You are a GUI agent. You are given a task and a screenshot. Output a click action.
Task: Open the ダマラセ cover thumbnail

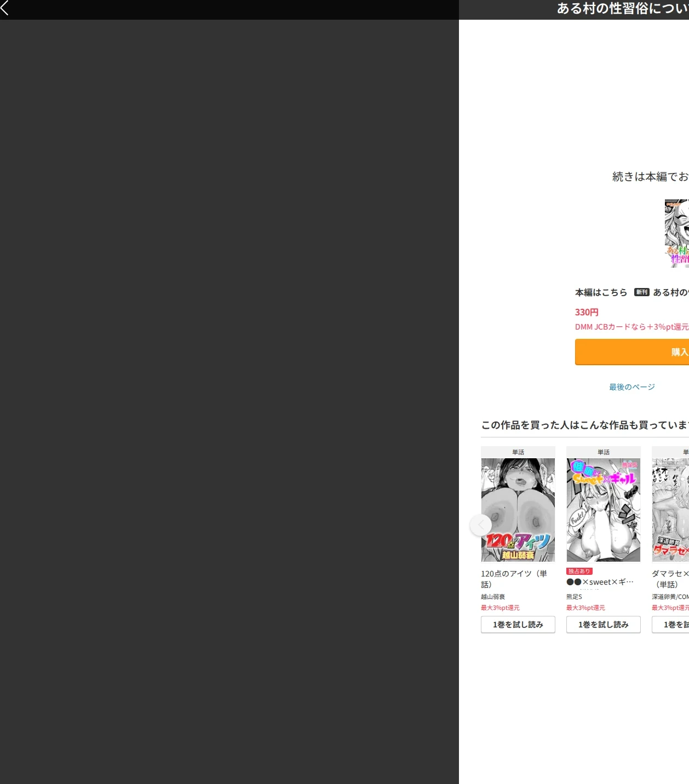click(x=670, y=510)
